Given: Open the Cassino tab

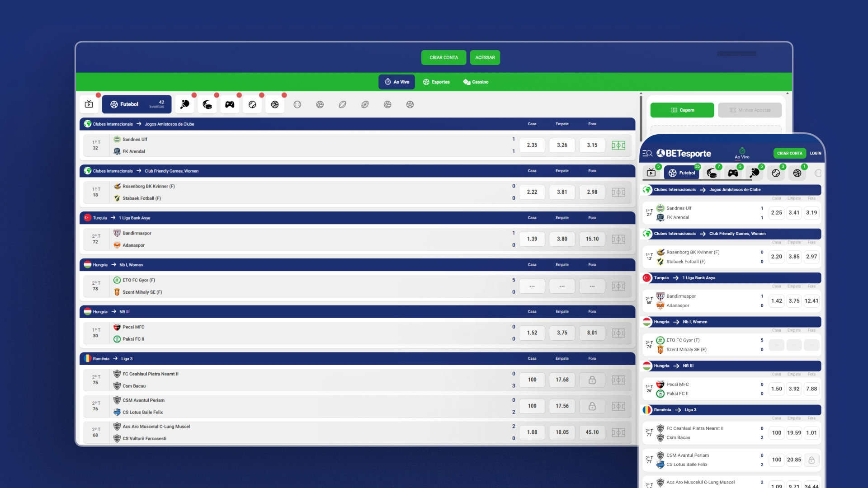Looking at the screenshot, I should point(476,82).
